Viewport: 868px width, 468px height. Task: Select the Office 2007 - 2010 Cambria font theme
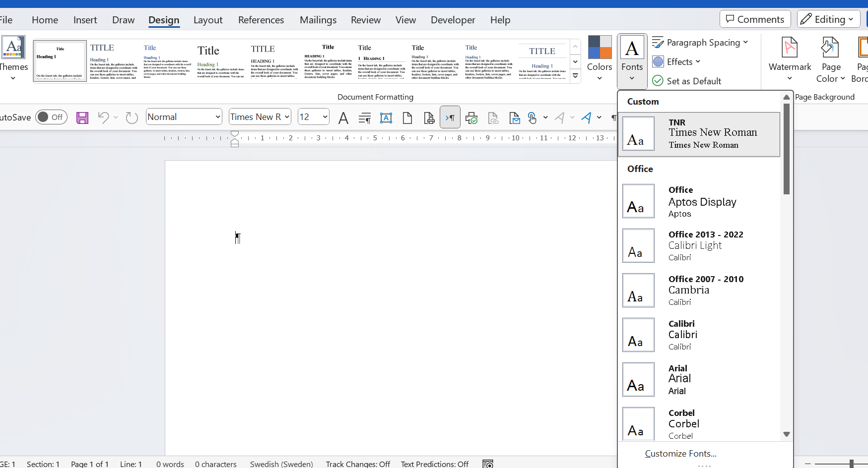click(x=701, y=291)
